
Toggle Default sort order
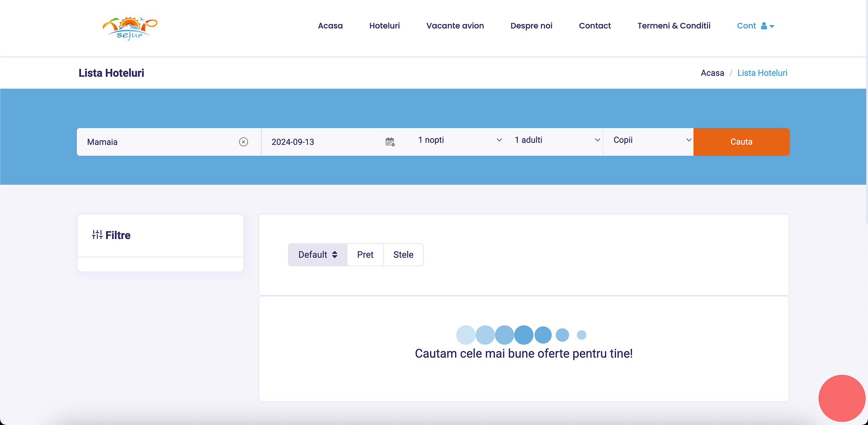point(317,254)
